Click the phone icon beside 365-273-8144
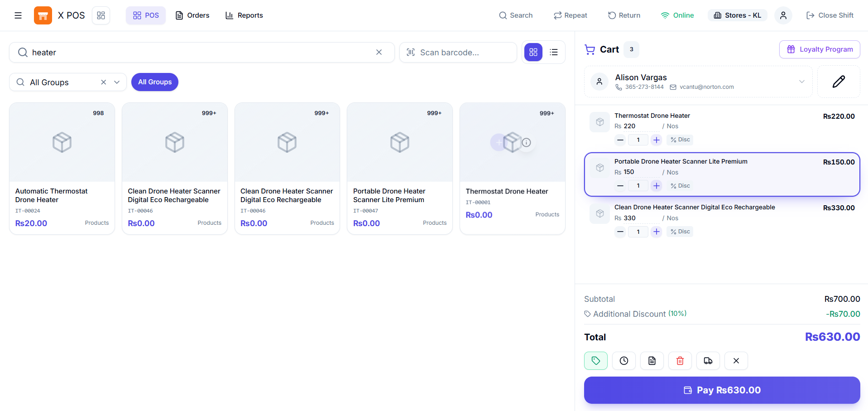The height and width of the screenshot is (411, 868). 619,87
